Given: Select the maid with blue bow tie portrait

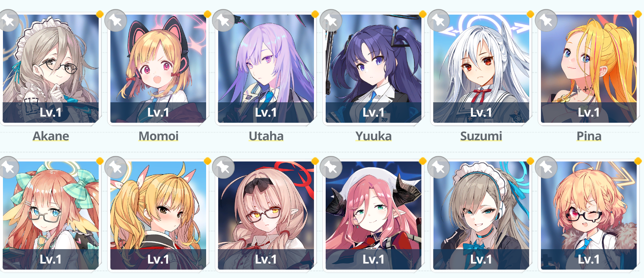Looking at the screenshot, I should point(481,216).
